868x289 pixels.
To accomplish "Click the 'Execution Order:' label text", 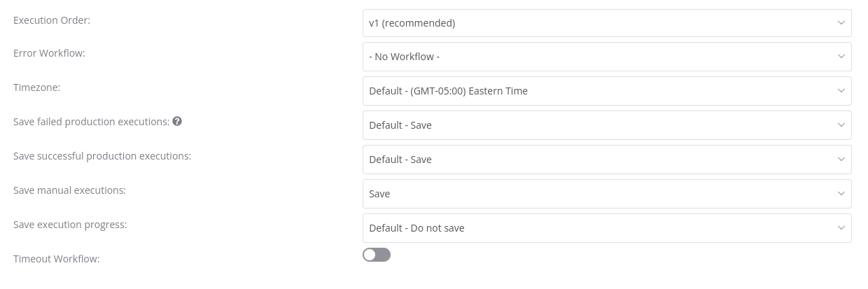I will [x=52, y=20].
